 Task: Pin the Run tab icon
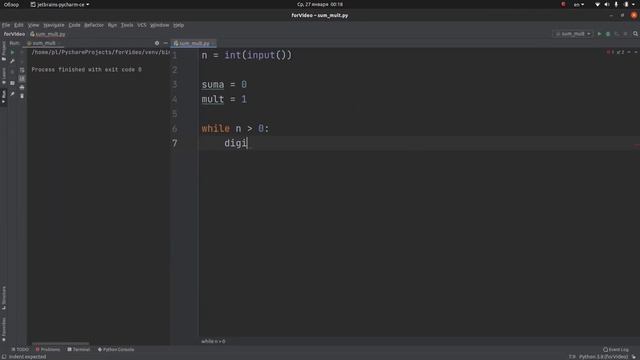[12, 94]
